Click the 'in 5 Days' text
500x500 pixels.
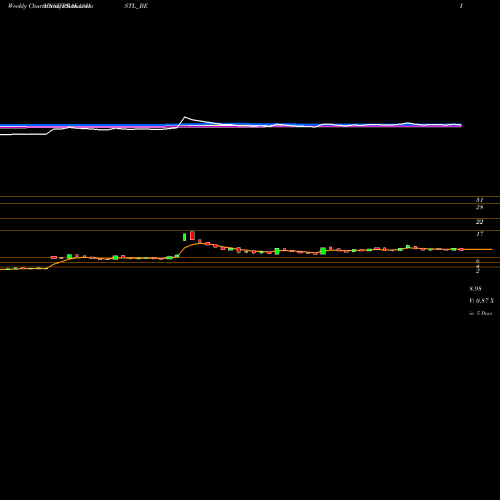tap(480, 313)
